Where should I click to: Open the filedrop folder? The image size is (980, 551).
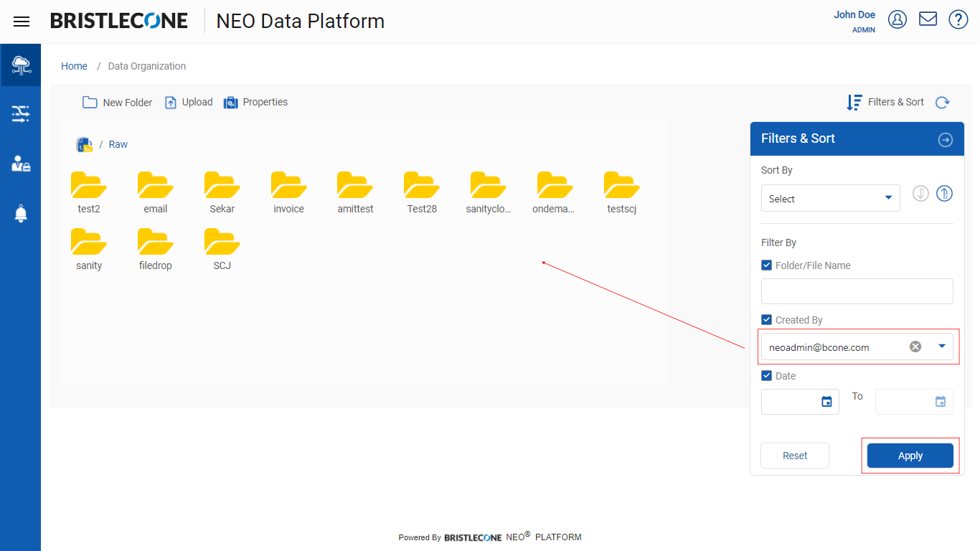(x=156, y=250)
